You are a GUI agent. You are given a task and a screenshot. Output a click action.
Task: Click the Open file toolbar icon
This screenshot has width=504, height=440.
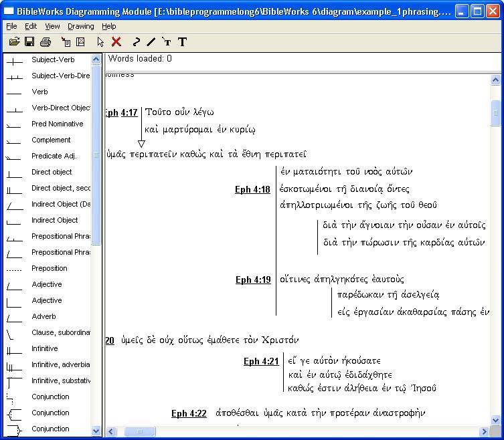[x=14, y=41]
